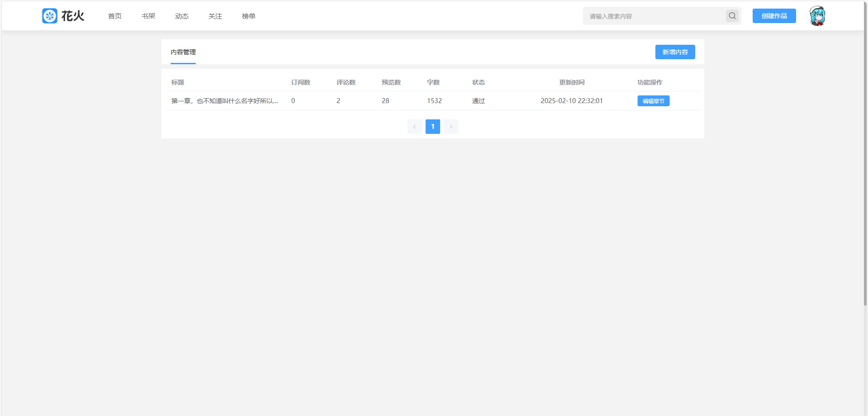Open the user avatar profile picture

click(x=817, y=16)
